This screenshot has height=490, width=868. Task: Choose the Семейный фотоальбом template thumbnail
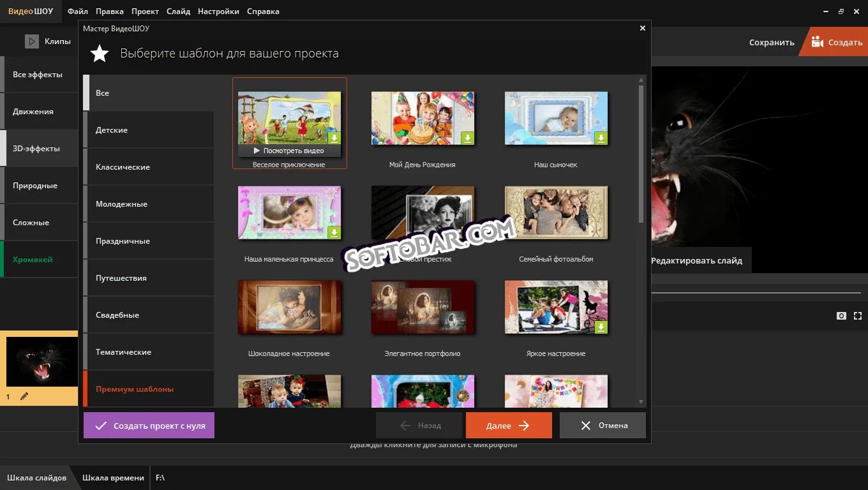tap(556, 212)
